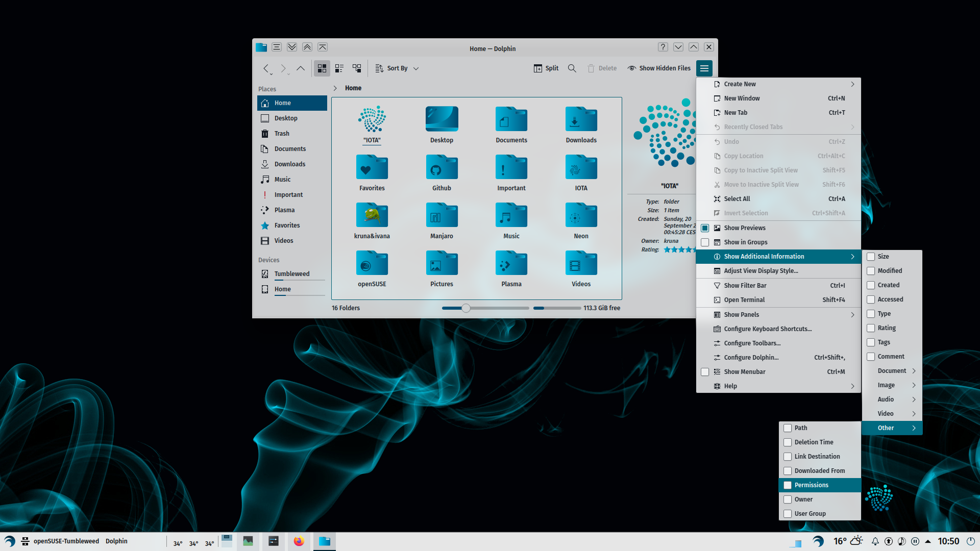
Task: Switch to Icons view mode
Action: 322,68
